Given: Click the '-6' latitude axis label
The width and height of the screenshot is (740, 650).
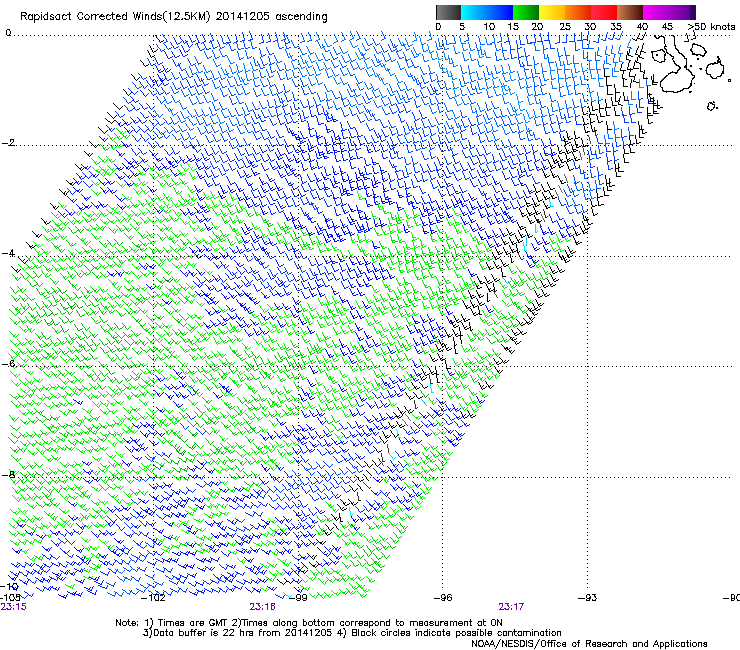Looking at the screenshot, I should (x=8, y=363).
